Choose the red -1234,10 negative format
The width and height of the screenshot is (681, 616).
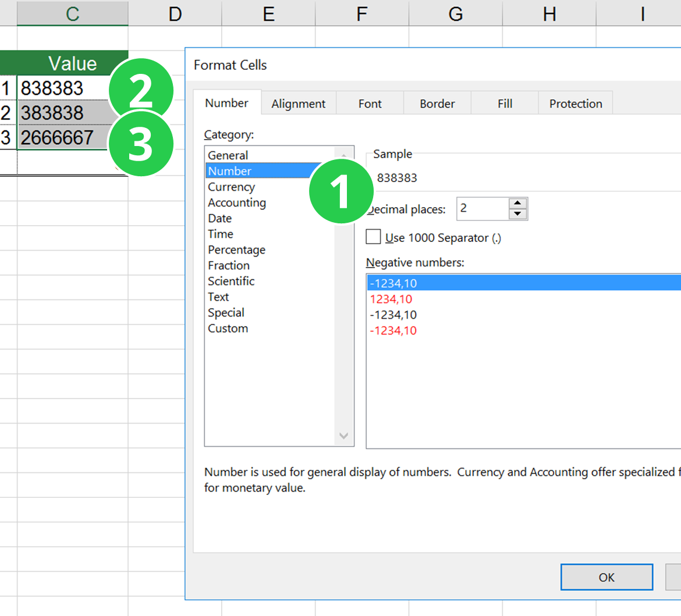[x=407, y=330]
